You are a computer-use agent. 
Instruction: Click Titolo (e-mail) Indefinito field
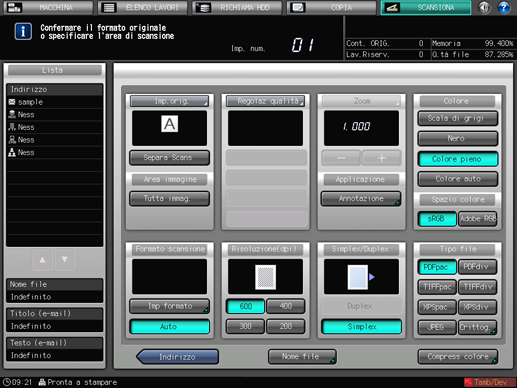(54, 326)
